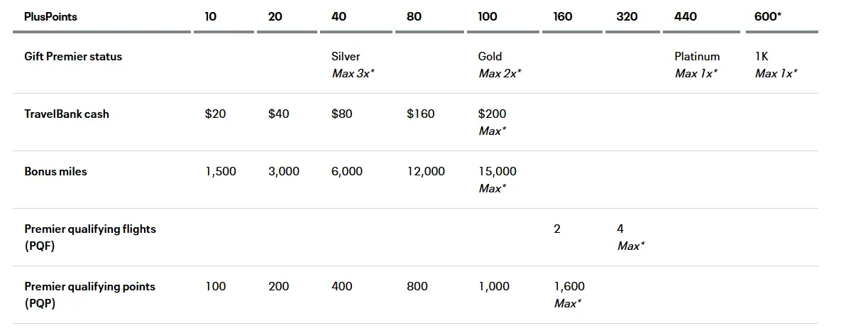The image size is (868, 328).
Task: Click the Platinum status cell
Action: click(697, 57)
